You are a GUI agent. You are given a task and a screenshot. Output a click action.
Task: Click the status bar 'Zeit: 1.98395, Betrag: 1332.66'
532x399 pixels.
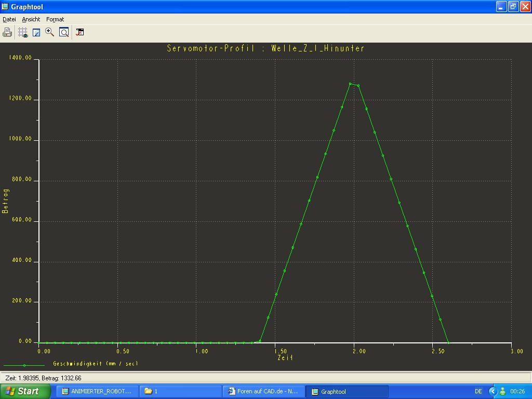click(44, 378)
